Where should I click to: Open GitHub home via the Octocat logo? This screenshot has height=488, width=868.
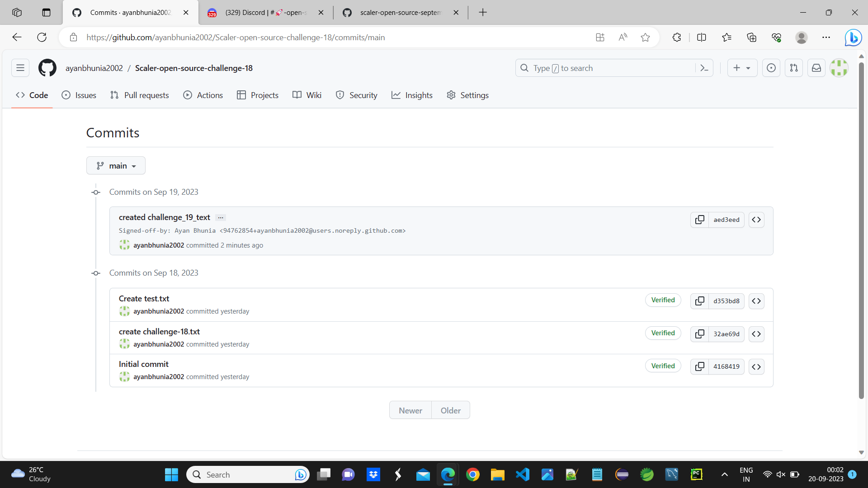(47, 68)
